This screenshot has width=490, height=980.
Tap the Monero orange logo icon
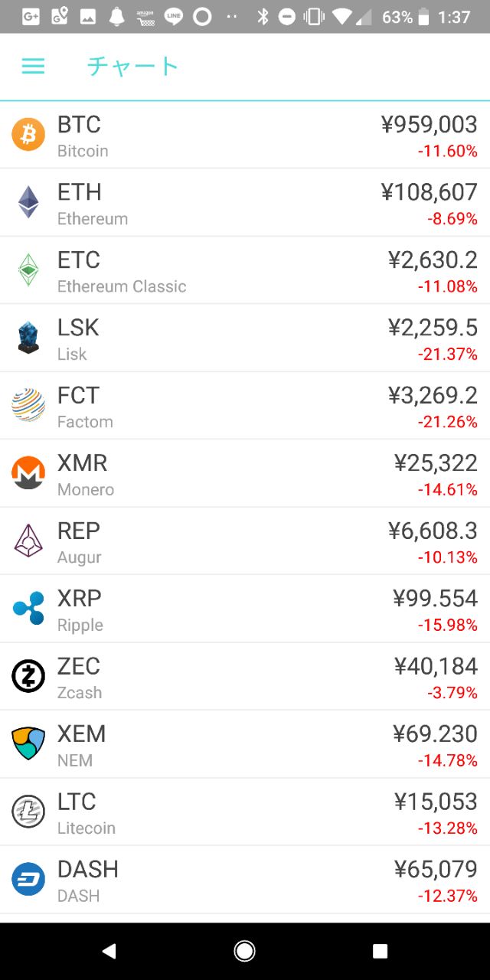pyautogui.click(x=28, y=473)
